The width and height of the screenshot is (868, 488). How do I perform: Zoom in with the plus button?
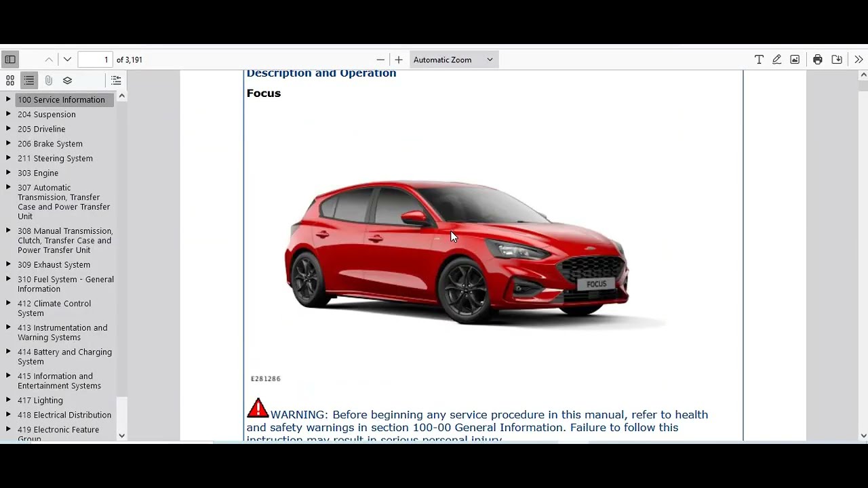399,60
